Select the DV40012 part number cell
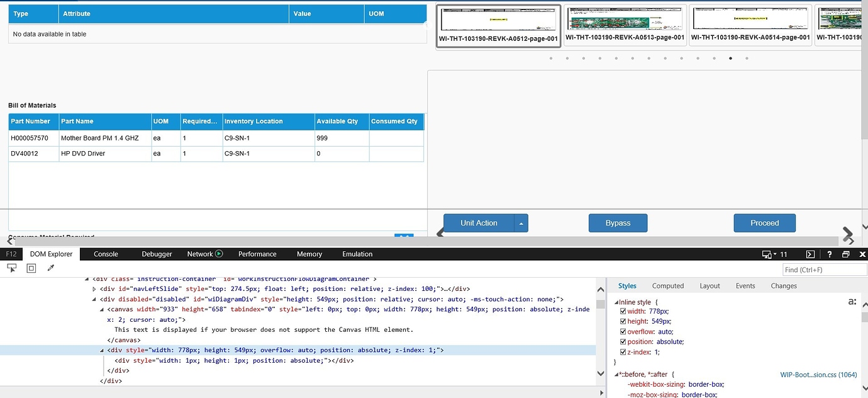This screenshot has height=398, width=868. (33, 154)
